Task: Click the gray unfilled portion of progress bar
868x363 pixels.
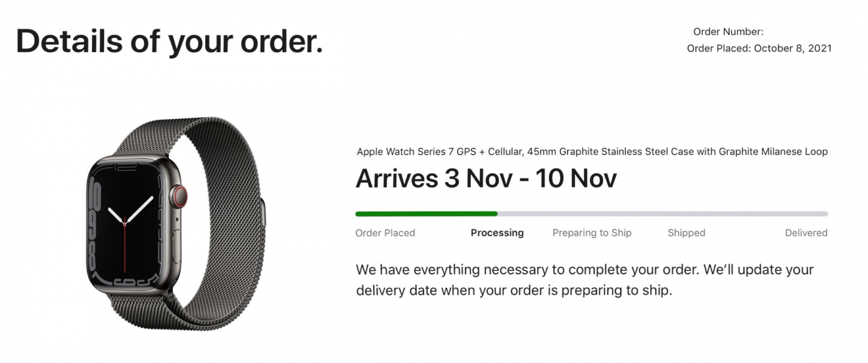Action: point(663,214)
